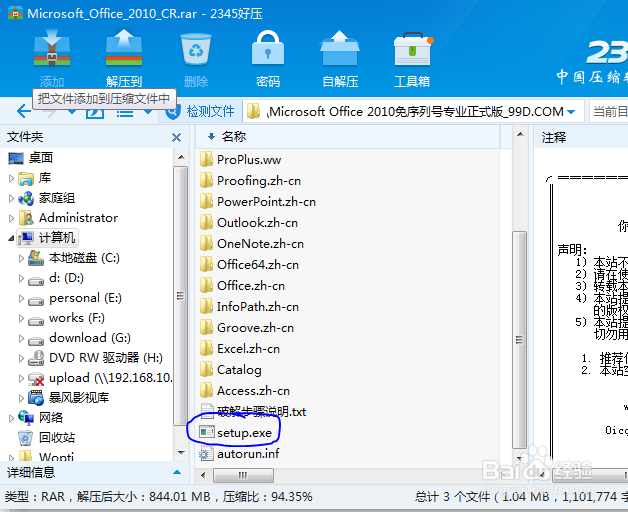Expand the d: (D:) drive node
The image size is (628, 512).
21,278
